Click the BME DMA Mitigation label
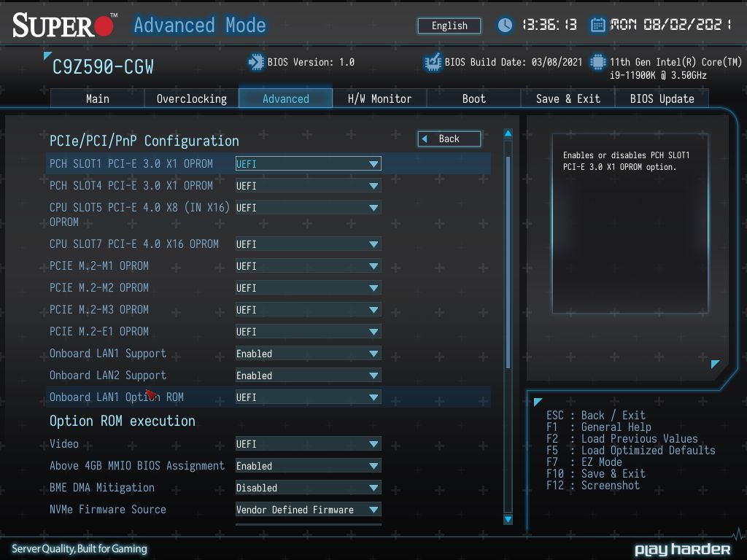The height and width of the screenshot is (560, 747). tap(102, 487)
